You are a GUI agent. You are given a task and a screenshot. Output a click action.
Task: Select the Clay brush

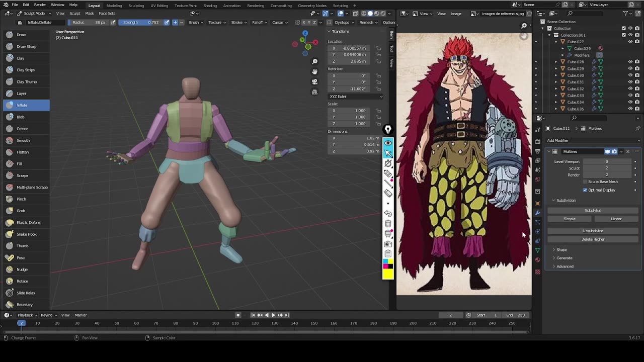click(26, 58)
